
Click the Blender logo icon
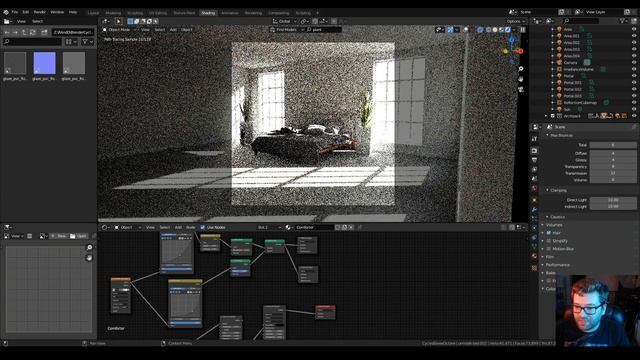pos(6,12)
